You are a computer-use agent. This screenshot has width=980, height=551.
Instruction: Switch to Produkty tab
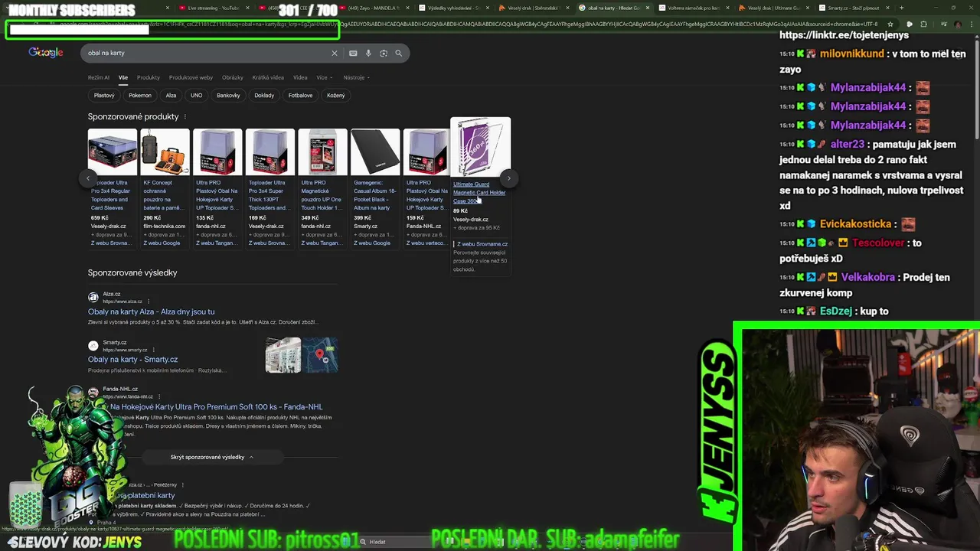[x=149, y=77]
